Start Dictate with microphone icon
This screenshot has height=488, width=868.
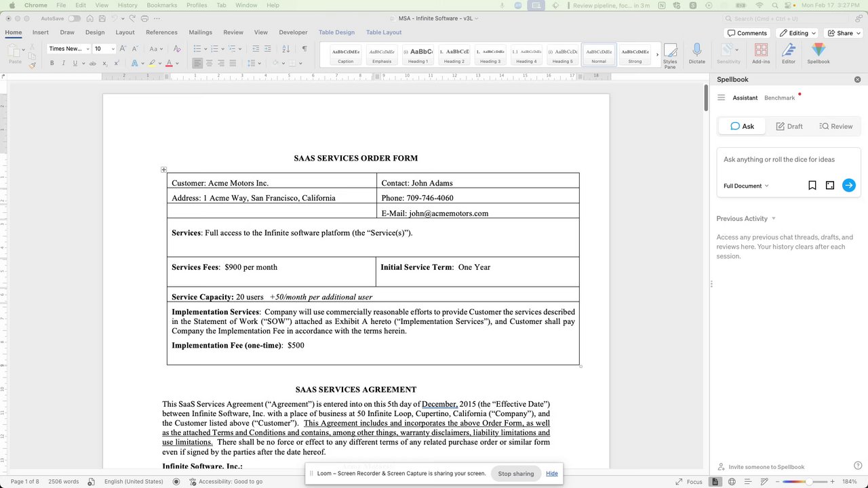coord(697,54)
